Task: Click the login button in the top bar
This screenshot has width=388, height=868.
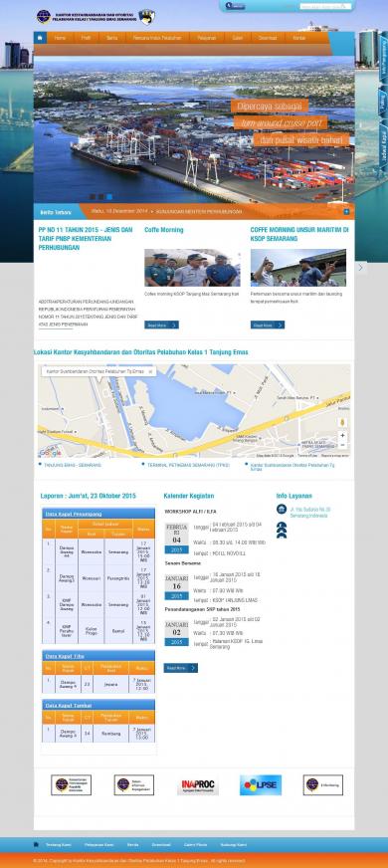Action: click(x=236, y=6)
